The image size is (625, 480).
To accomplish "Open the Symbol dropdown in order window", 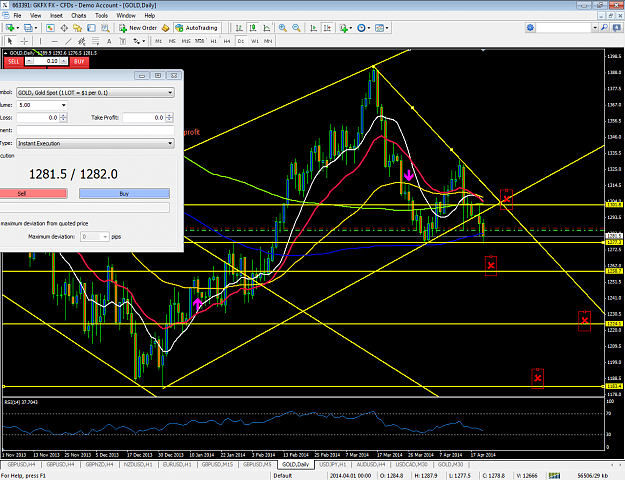I will (95, 92).
